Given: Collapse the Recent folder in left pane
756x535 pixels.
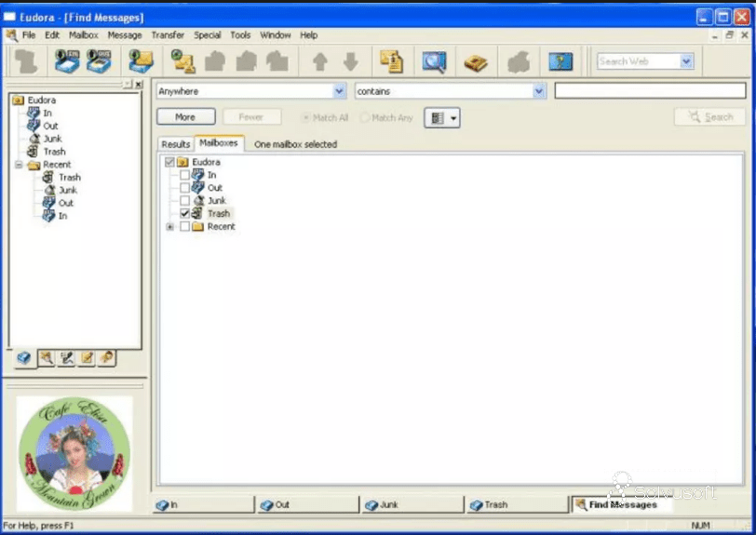Looking at the screenshot, I should (19, 165).
